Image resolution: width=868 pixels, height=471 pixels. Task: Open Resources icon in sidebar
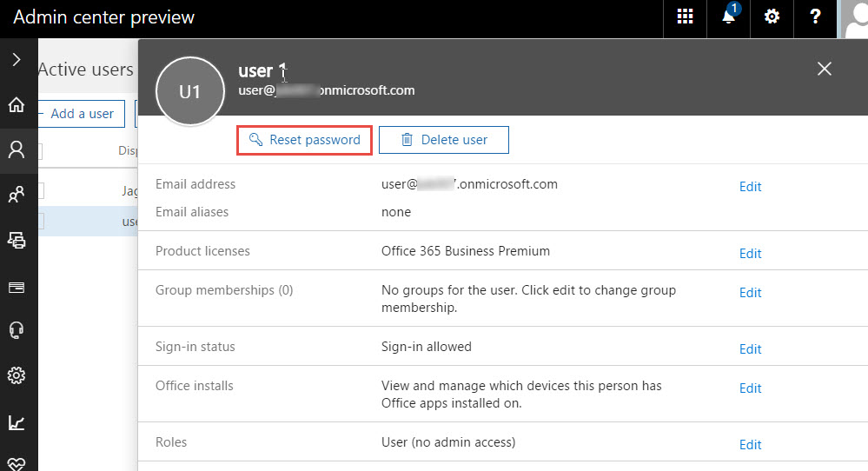click(17, 240)
